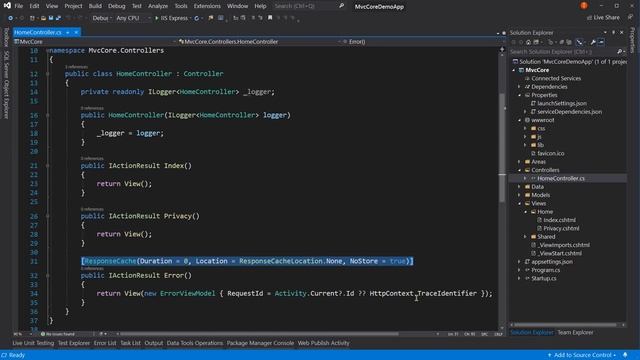Select launchSettings.json file
640x360 pixels.
click(x=562, y=103)
